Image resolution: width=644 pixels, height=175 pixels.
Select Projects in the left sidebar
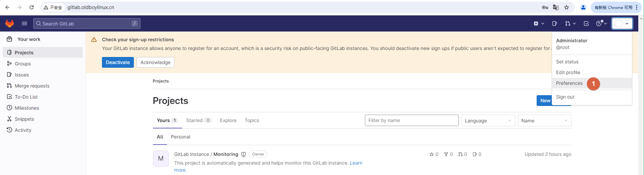tap(43, 52)
